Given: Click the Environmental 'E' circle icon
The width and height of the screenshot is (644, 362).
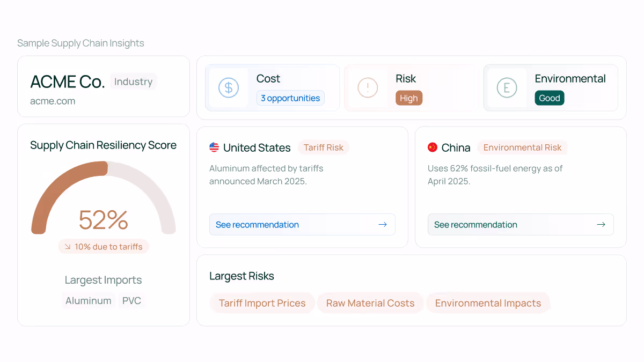Looking at the screenshot, I should coord(507,87).
